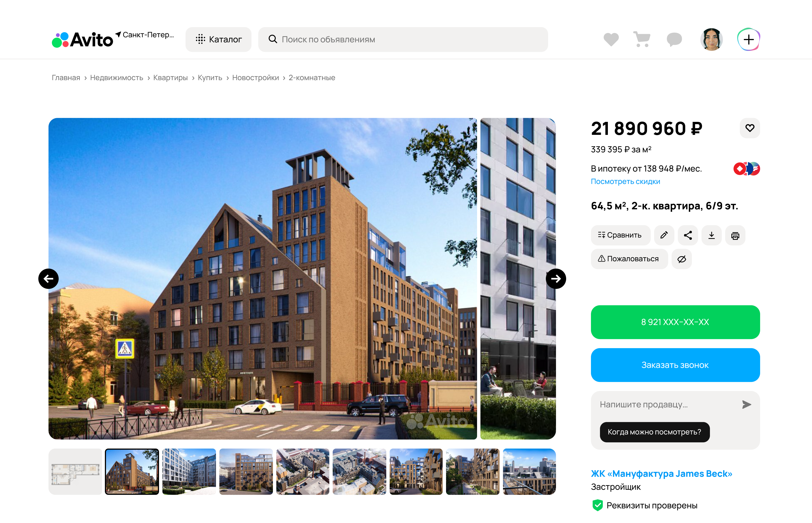812x523 pixels.
Task: Click the pencil note icon
Action: click(664, 235)
